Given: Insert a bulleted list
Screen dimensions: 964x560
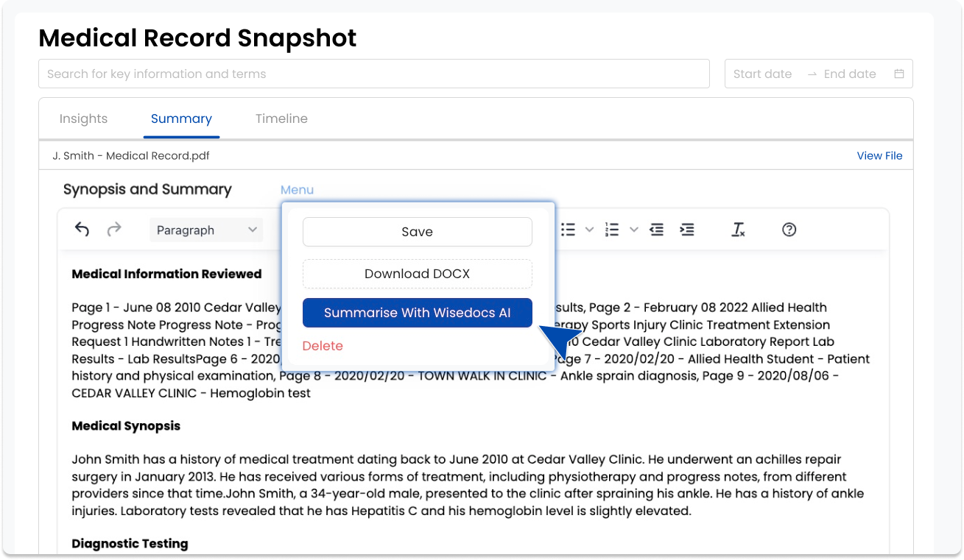Looking at the screenshot, I should [568, 230].
